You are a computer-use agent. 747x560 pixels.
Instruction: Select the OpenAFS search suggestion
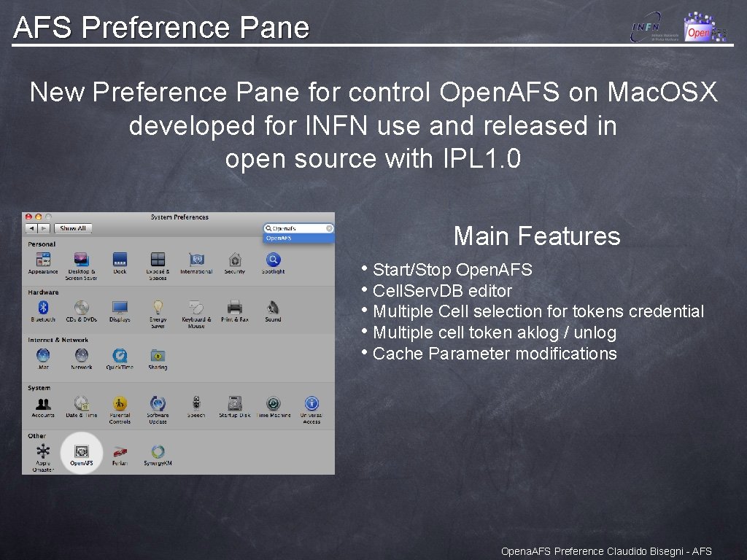[298, 238]
